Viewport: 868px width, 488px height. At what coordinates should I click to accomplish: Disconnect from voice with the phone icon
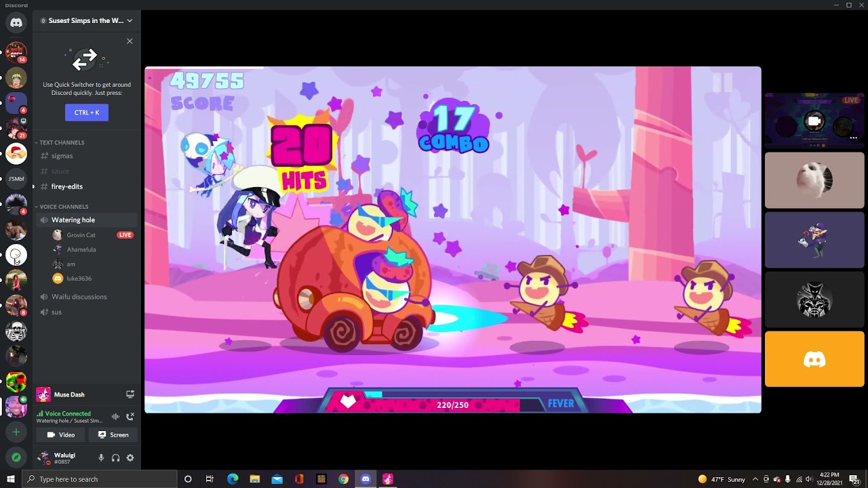(130, 416)
